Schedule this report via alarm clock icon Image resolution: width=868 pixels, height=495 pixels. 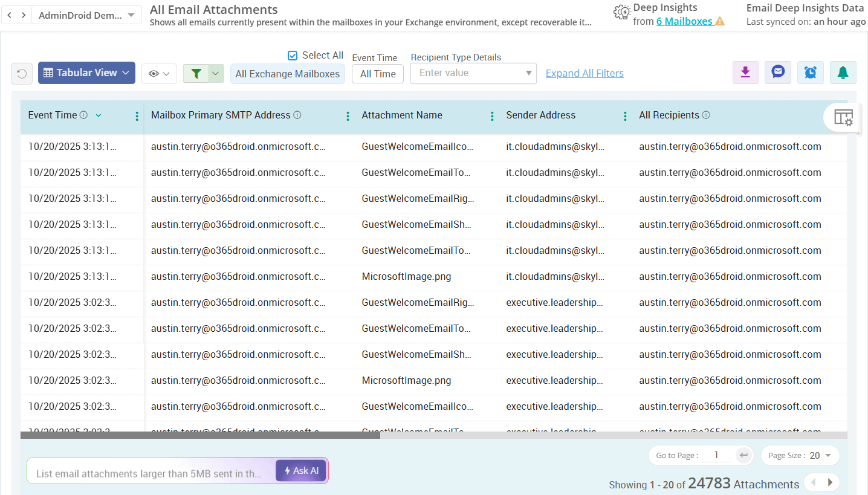(810, 72)
